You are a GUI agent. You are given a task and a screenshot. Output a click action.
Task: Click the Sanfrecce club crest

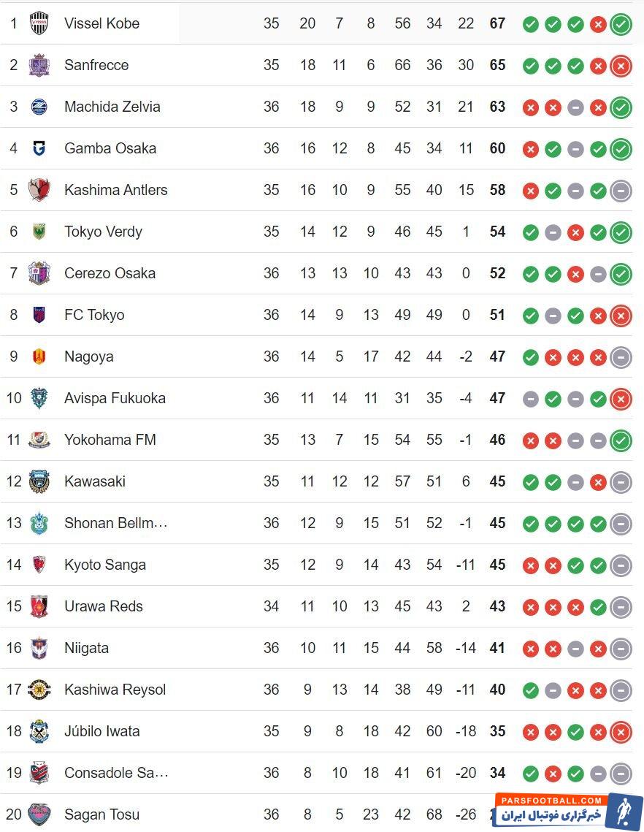point(39,65)
